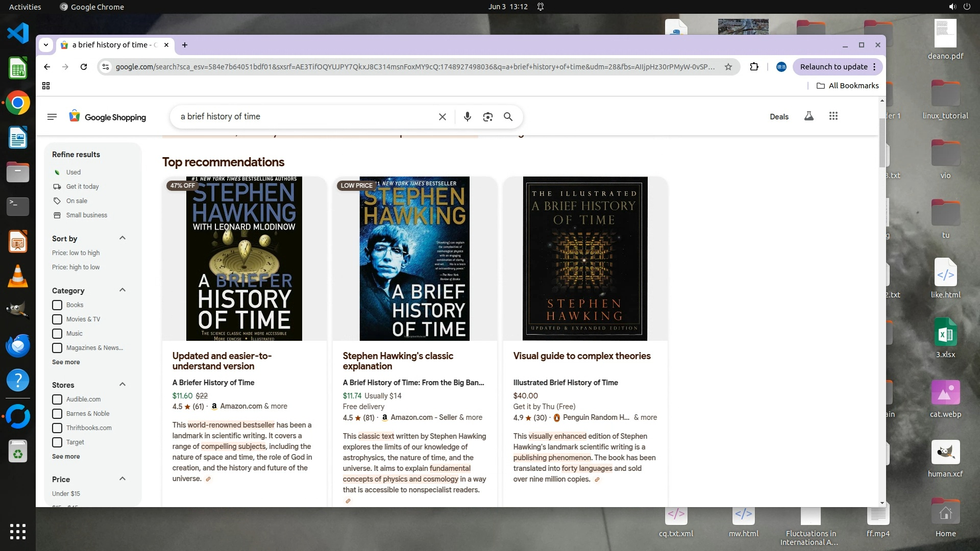Collapse the Stores filter section
980x551 pixels.
pos(122,385)
